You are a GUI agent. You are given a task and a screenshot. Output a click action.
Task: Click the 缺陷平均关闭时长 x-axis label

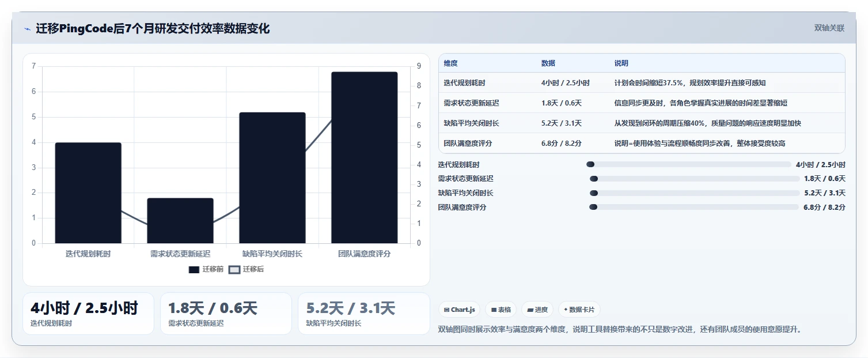[x=272, y=254]
